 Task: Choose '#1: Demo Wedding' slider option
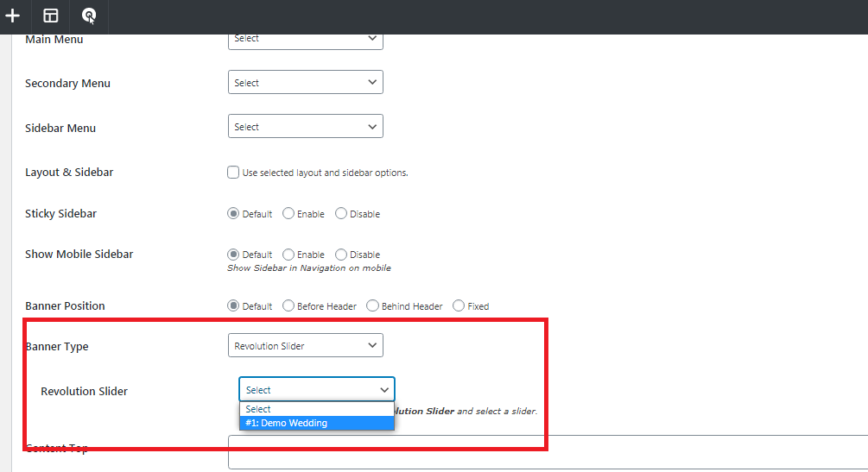(x=317, y=423)
